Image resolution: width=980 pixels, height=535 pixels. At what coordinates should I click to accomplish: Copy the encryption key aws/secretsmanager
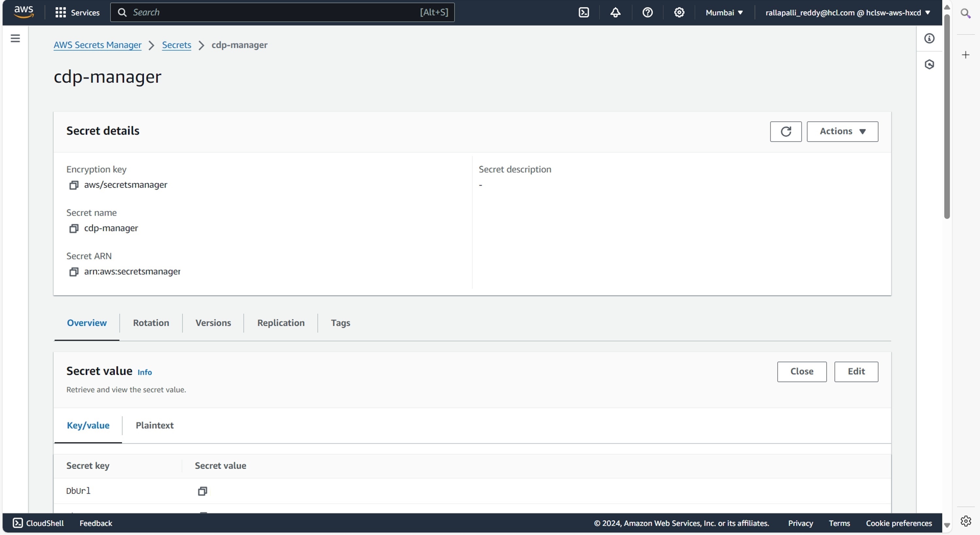[73, 185]
